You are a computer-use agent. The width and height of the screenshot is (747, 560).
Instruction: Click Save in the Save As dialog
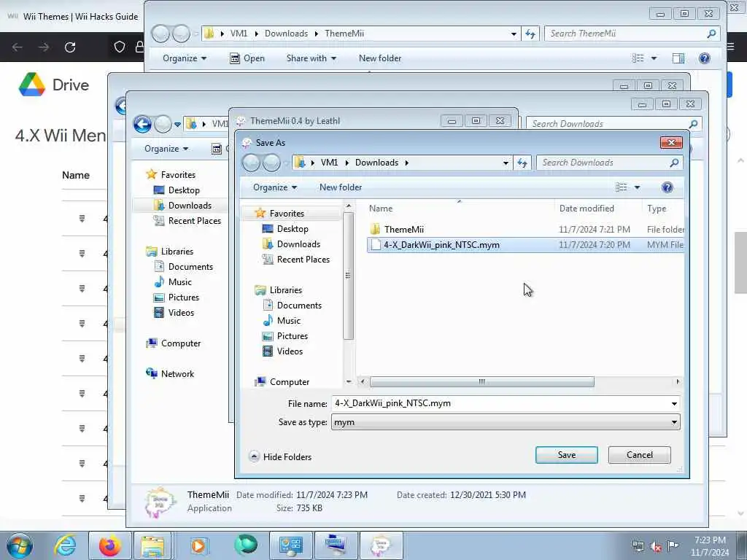[x=566, y=455]
